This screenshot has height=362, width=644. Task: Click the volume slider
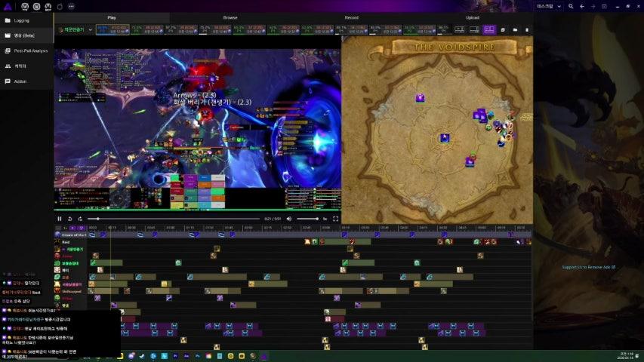coord(307,219)
